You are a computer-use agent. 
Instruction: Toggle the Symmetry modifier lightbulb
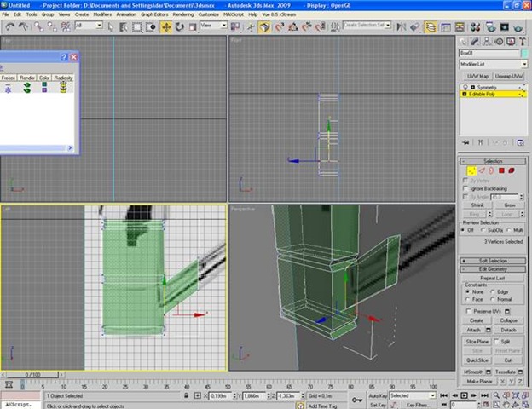(x=464, y=87)
